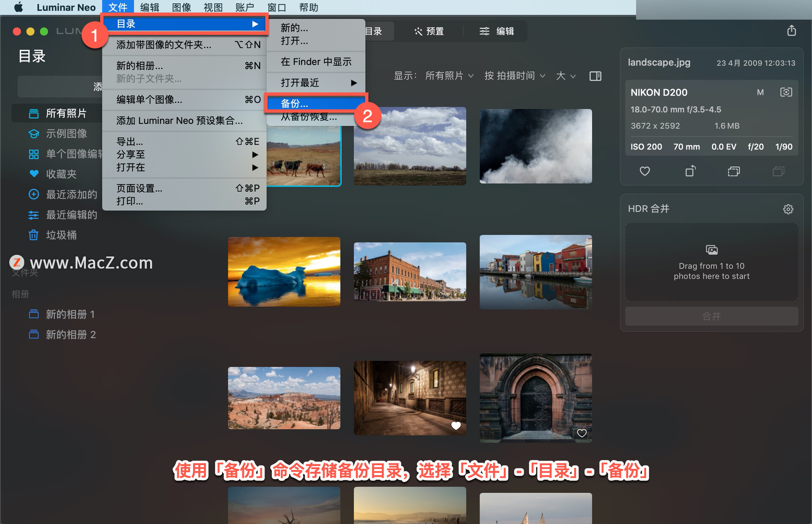
Task: Select the red rock canyon thumbnail
Action: [284, 398]
